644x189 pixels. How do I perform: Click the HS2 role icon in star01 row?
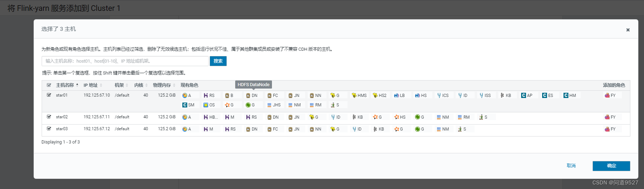click(x=375, y=95)
